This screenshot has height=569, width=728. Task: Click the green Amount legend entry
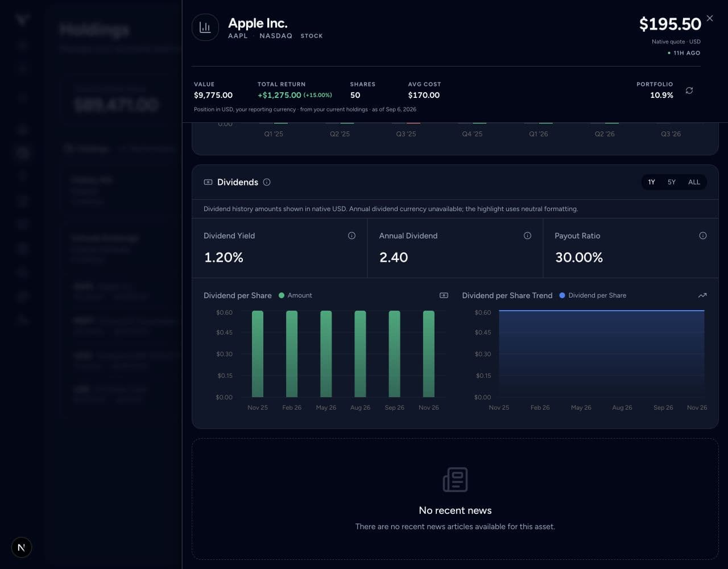click(x=296, y=295)
